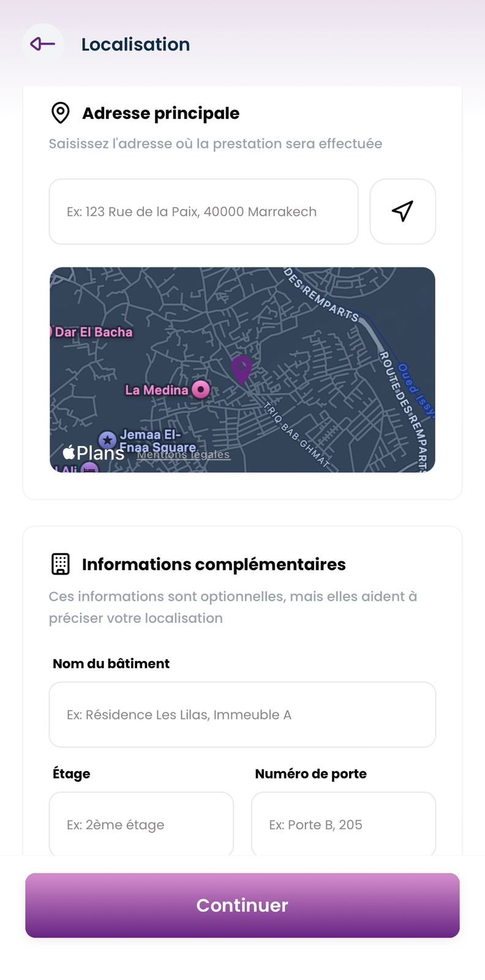Image resolution: width=485 pixels, height=980 pixels.
Task: Click the Route des Remparts road label
Action: pos(402,399)
